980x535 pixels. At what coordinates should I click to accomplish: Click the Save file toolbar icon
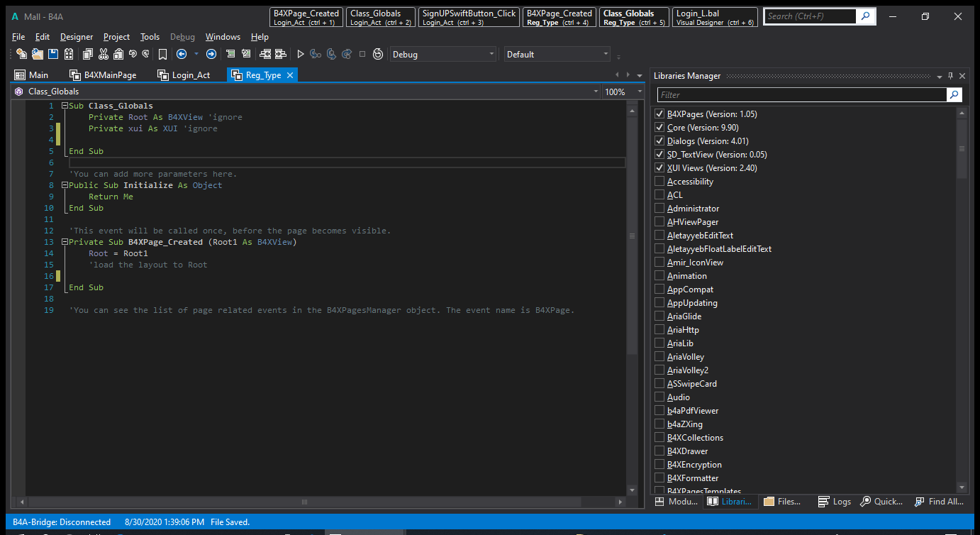pos(53,54)
